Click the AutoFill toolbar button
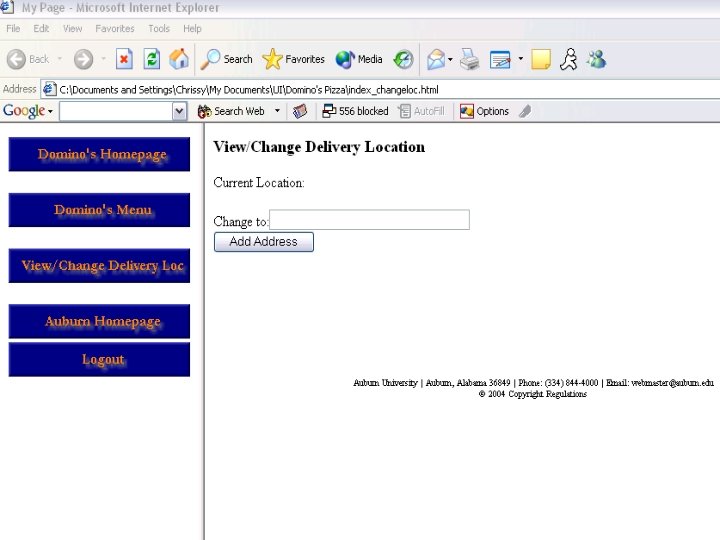 (x=422, y=111)
